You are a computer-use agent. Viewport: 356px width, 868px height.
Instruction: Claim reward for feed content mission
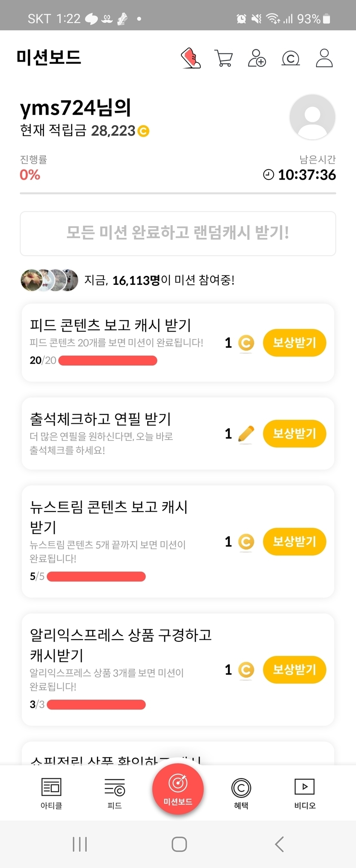pyautogui.click(x=294, y=343)
